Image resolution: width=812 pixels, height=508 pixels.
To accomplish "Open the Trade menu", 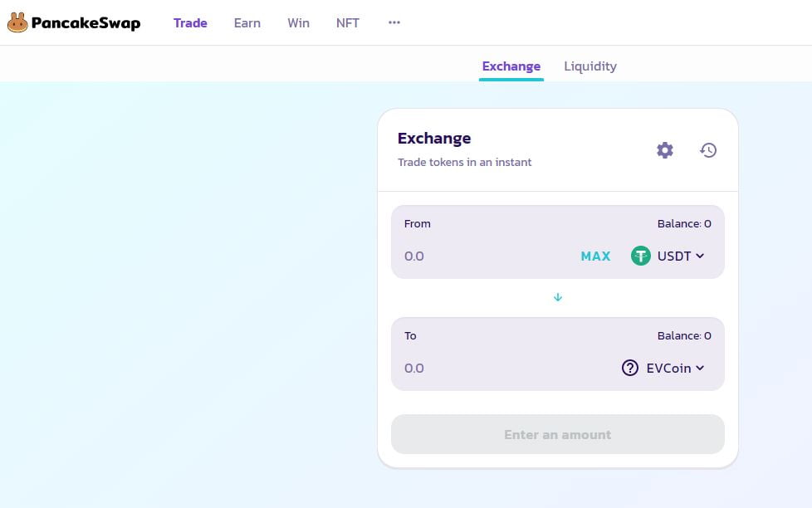I will (190, 23).
